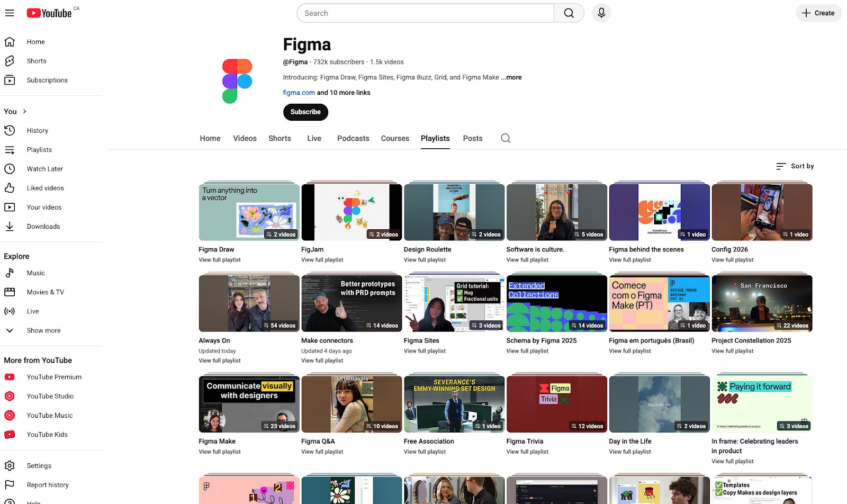Screen dimensions: 847x504
Task: Open Downloads arrow icon
Action: tap(10, 226)
